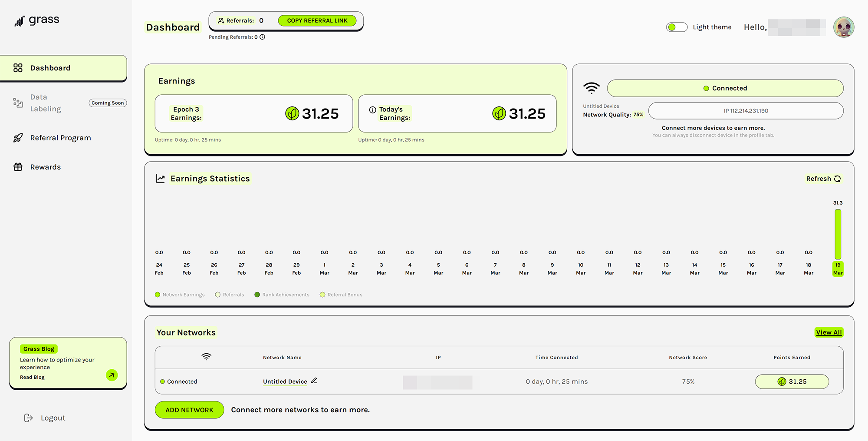Click Network Quality 75% value
868x441 pixels.
pos(638,115)
